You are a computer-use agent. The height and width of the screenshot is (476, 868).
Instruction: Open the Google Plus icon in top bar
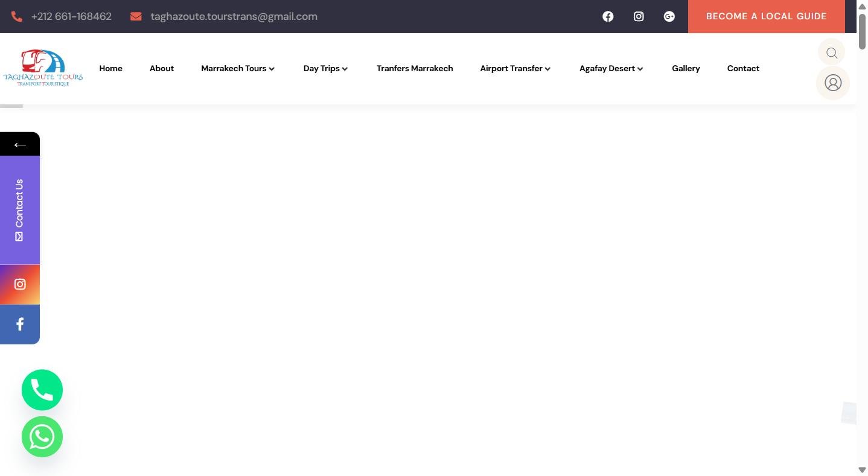coord(669,16)
